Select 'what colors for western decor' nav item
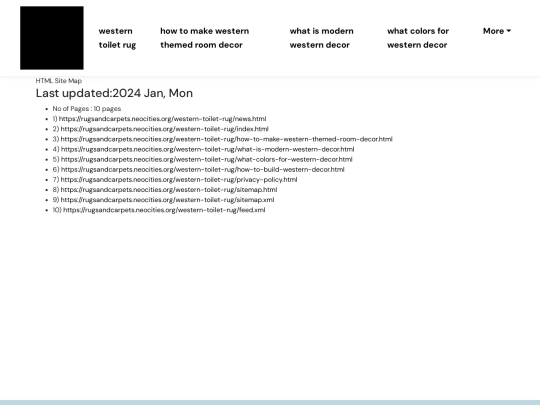 pos(418,38)
